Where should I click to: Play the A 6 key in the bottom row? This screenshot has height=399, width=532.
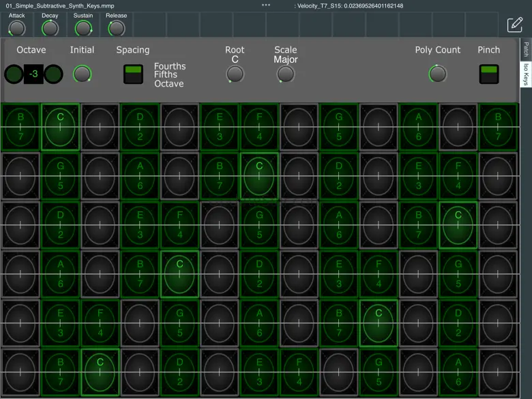(458, 372)
